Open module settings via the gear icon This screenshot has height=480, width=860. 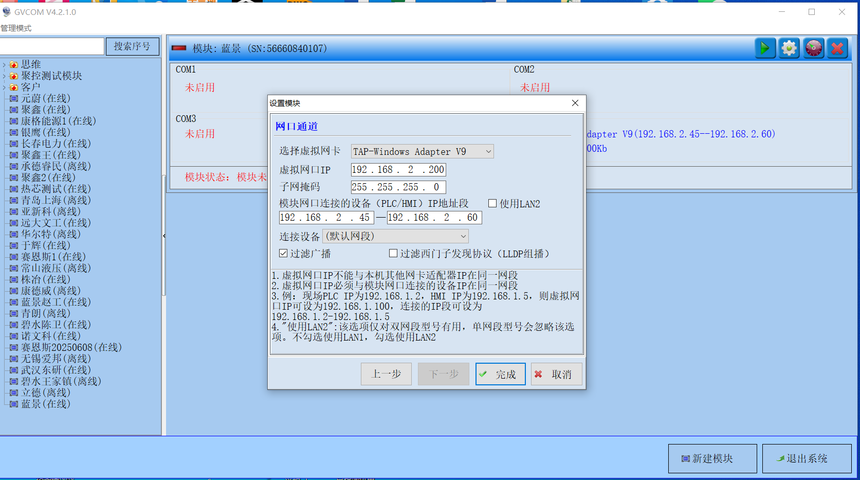[789, 48]
